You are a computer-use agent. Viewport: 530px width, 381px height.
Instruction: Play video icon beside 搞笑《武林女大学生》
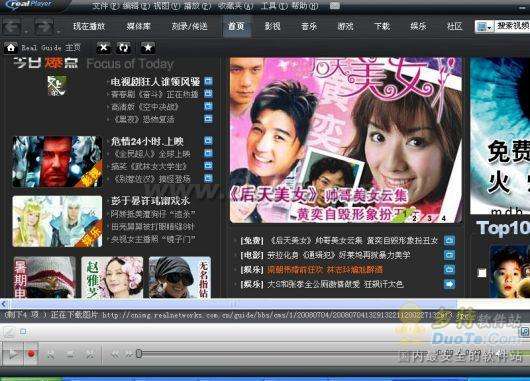[208, 166]
